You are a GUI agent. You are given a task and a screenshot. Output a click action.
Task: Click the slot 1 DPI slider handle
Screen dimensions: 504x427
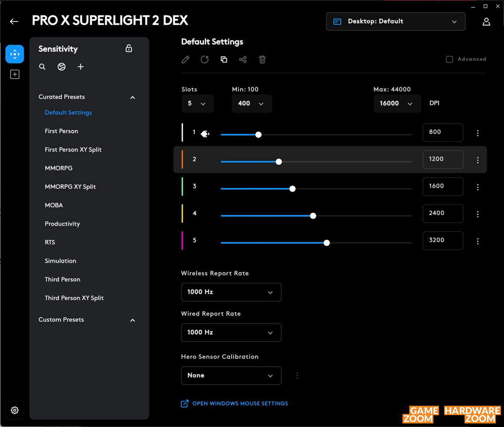[x=258, y=135]
